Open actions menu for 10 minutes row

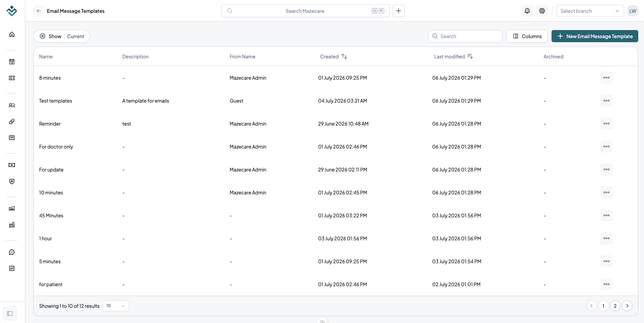pos(607,192)
